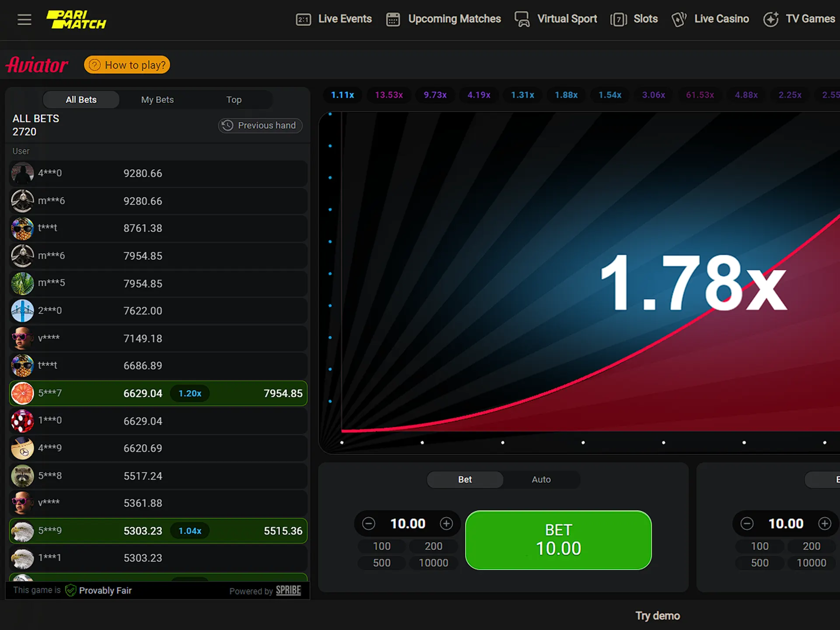Screen dimensions: 840x630
Task: Switch to the My Bets tab
Action: tap(157, 100)
